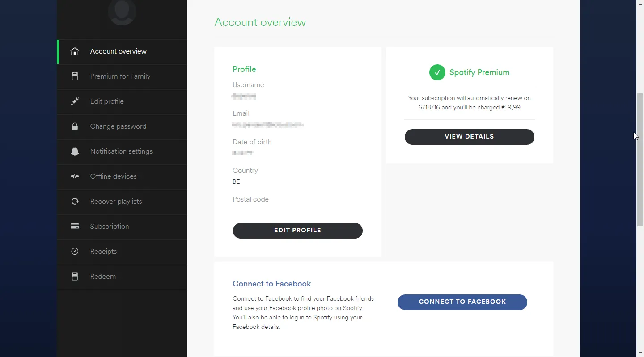Image resolution: width=644 pixels, height=357 pixels.
Task: Click the country value BE
Action: pyautogui.click(x=236, y=182)
